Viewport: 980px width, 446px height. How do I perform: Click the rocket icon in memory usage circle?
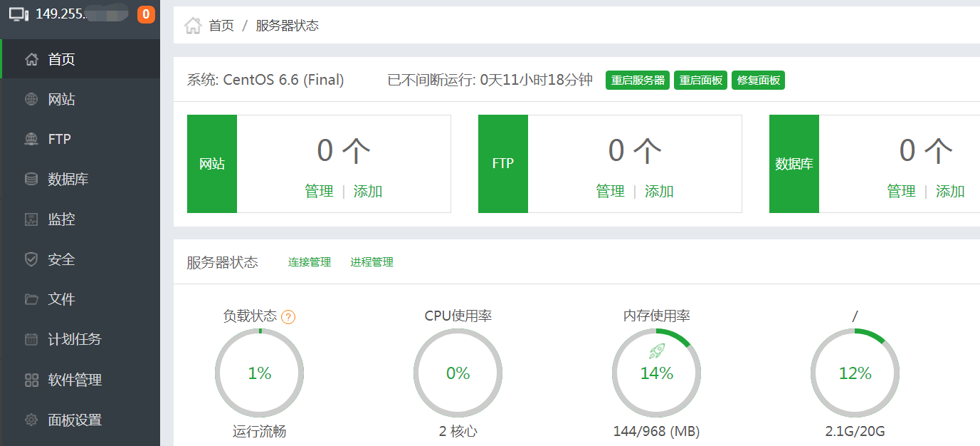pos(656,351)
